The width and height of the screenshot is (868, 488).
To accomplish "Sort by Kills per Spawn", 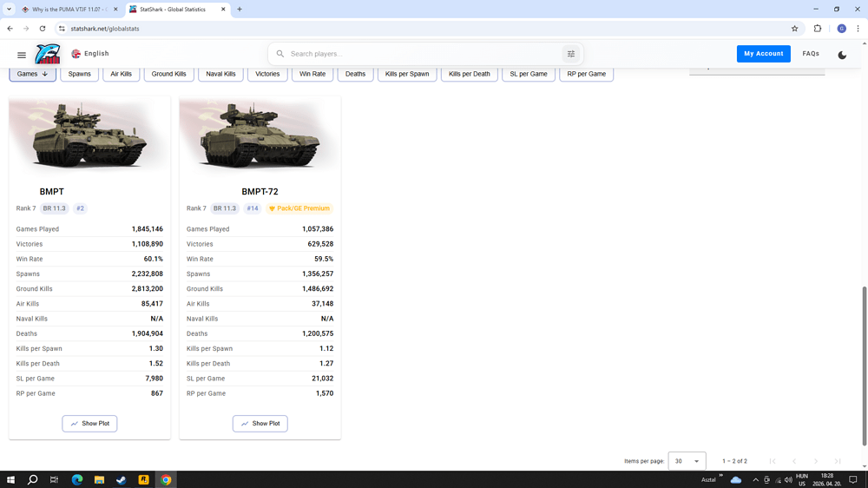I will pyautogui.click(x=407, y=74).
